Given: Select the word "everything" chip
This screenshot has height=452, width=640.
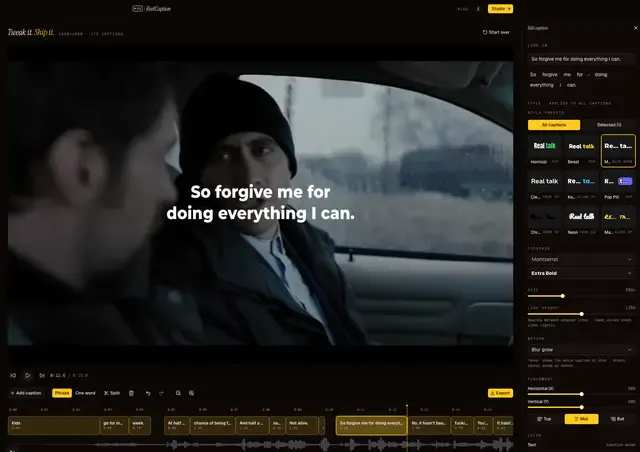Looking at the screenshot, I should pos(542,85).
